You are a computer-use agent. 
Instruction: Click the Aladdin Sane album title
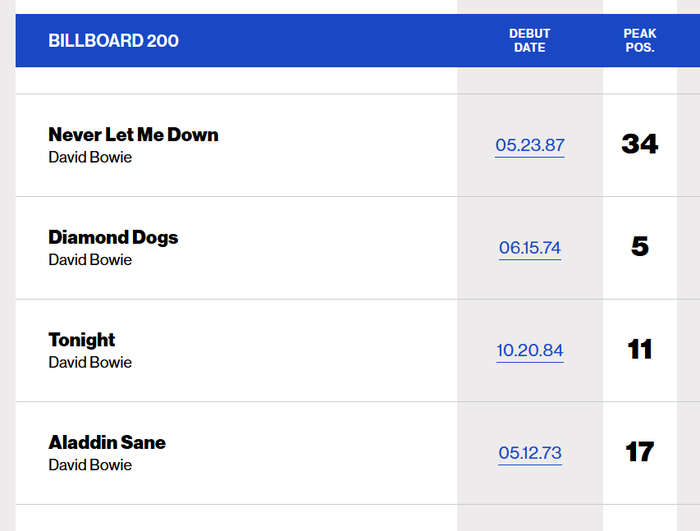(x=107, y=443)
